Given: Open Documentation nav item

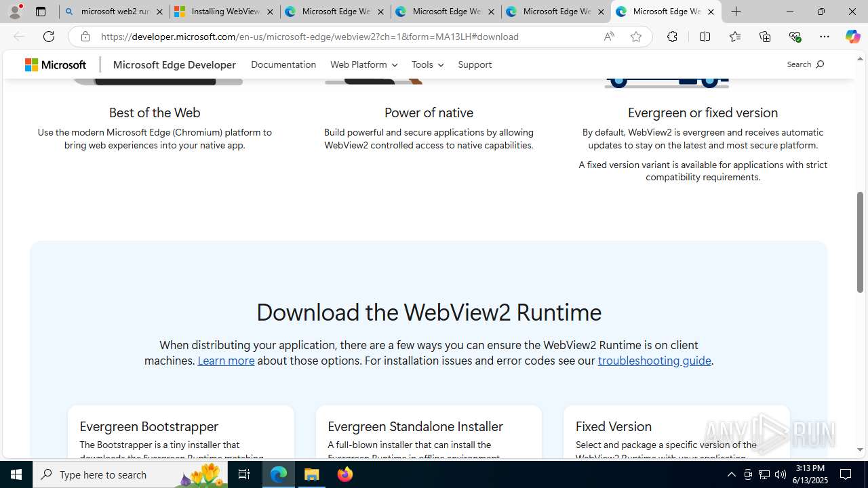Looking at the screenshot, I should tap(283, 64).
